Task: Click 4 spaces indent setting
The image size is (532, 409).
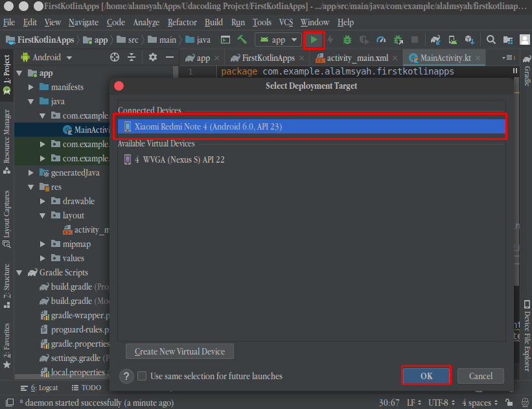Action: tap(480, 403)
